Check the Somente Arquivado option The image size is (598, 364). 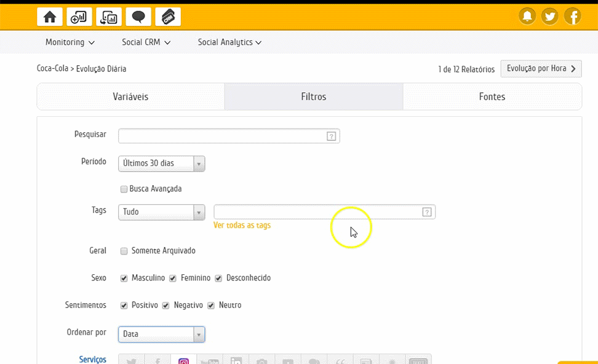pyautogui.click(x=124, y=251)
